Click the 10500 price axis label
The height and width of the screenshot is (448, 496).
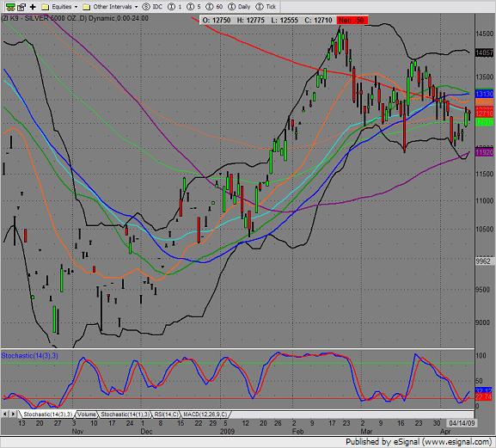tap(484, 229)
